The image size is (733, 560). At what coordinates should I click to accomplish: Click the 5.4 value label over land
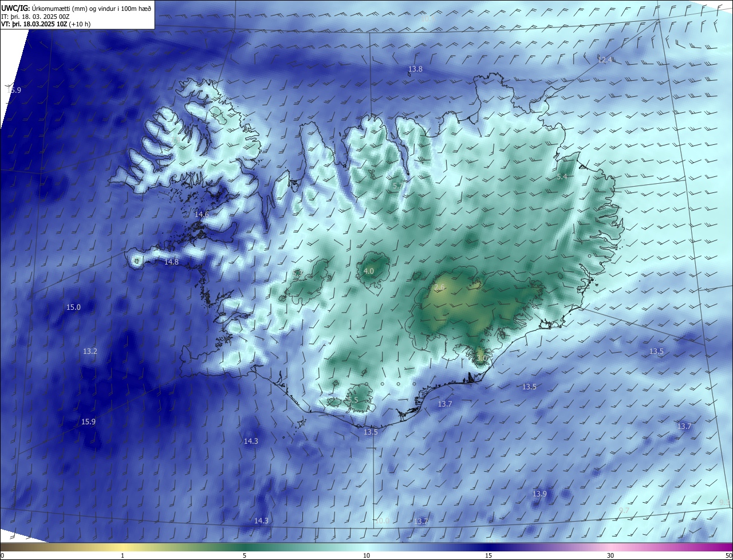click(562, 177)
